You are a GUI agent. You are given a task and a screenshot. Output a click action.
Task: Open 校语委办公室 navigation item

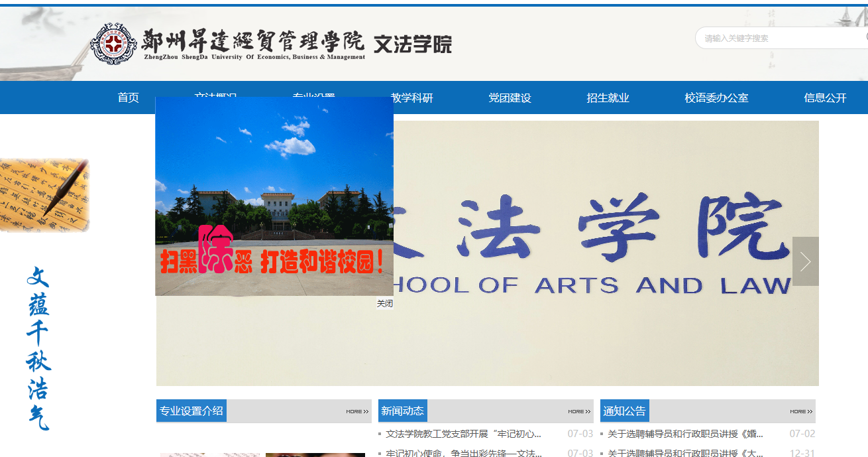pyautogui.click(x=716, y=98)
